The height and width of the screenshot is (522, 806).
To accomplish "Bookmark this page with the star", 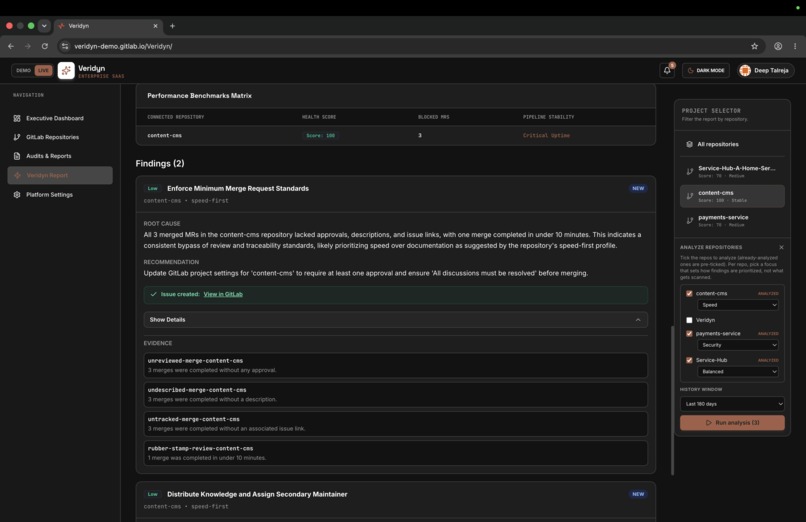I will pyautogui.click(x=754, y=46).
